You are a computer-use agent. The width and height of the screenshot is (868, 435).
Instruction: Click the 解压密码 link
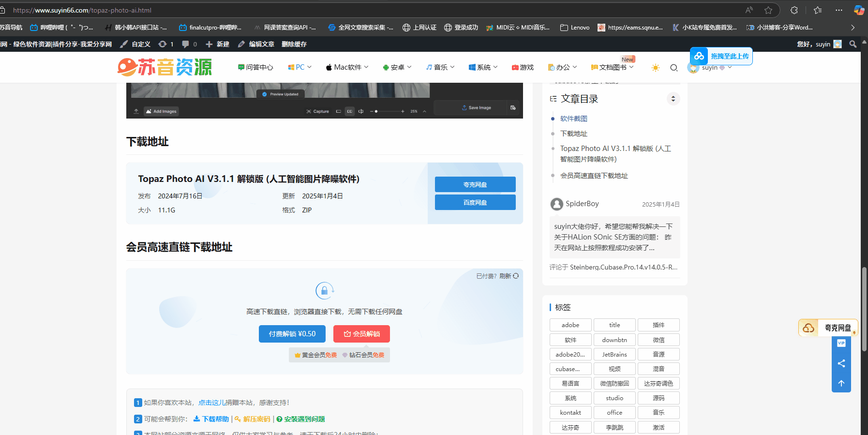(x=253, y=419)
